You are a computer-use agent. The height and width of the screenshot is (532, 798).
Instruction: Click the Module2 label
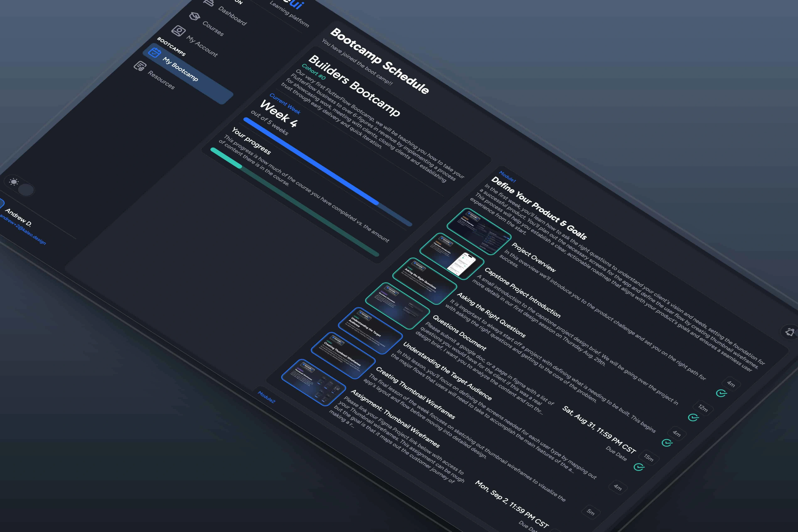266,397
